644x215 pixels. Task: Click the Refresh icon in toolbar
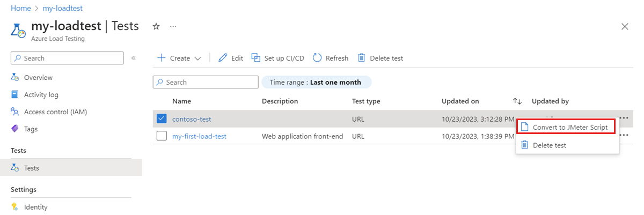pyautogui.click(x=317, y=58)
